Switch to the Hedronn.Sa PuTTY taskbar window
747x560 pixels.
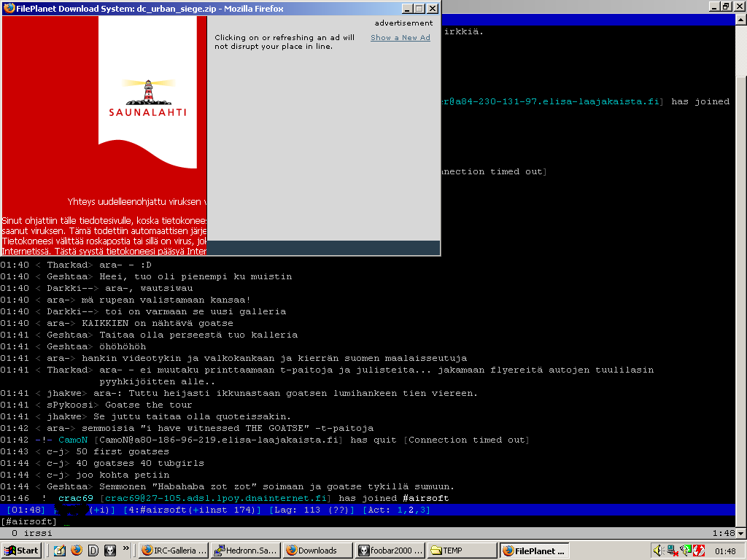[x=244, y=551]
